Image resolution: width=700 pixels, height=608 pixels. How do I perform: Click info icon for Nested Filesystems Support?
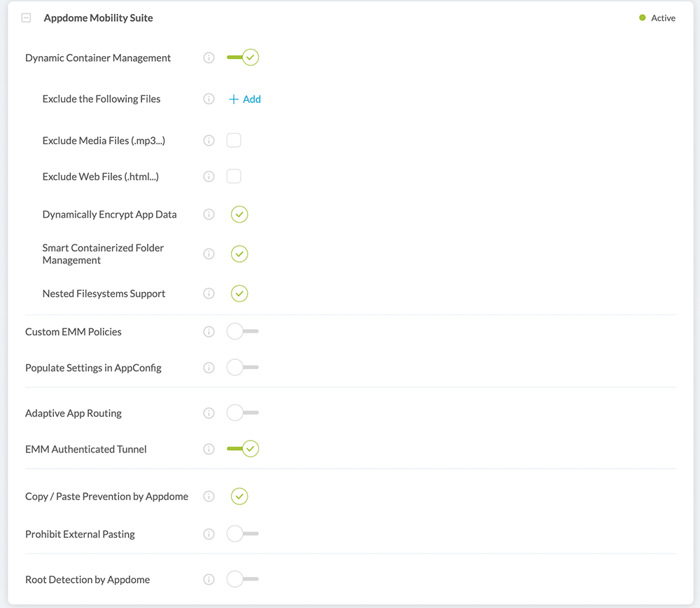point(209,293)
